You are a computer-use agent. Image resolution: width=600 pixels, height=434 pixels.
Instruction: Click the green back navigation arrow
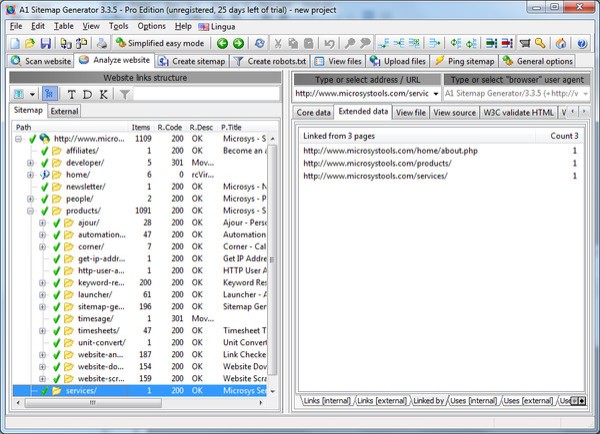221,43
